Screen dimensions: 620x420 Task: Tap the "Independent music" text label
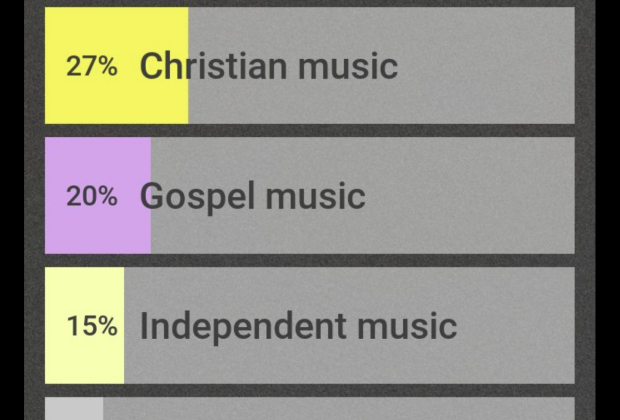[298, 327]
